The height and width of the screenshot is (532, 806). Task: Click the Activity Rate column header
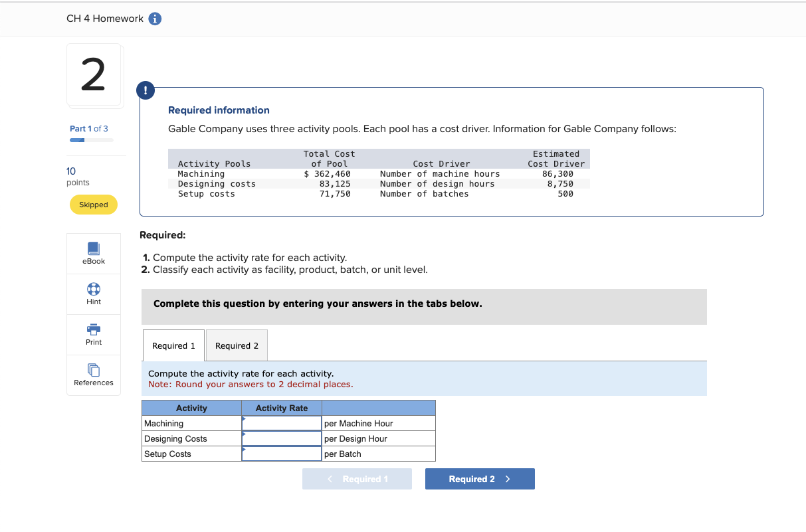tap(281, 407)
